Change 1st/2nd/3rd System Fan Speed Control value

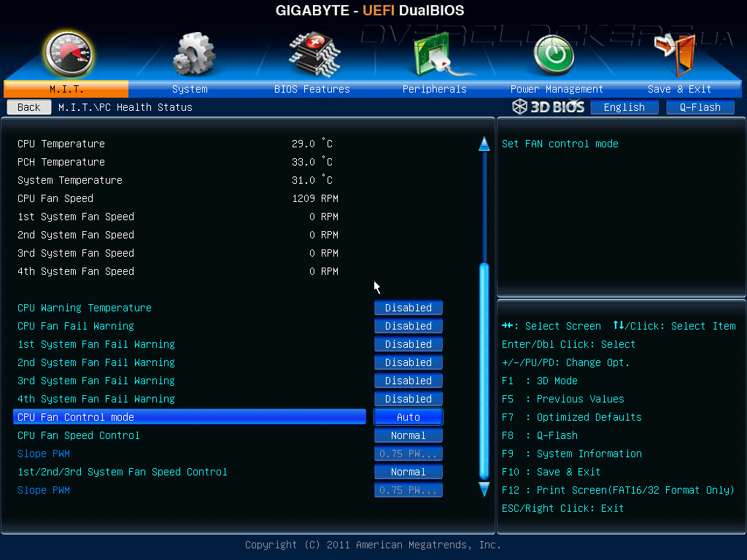409,472
